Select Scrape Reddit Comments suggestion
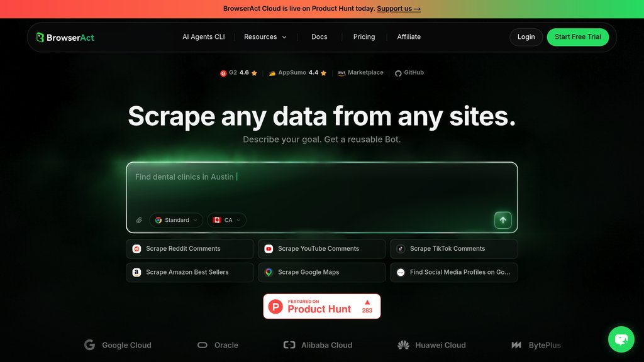The image size is (644, 362). coord(190,249)
